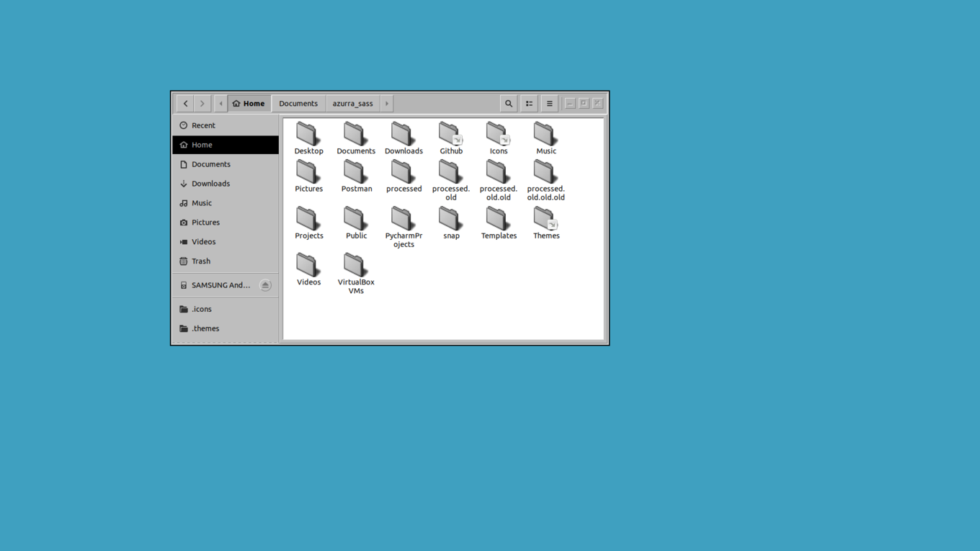The width and height of the screenshot is (980, 551).
Task: Select the processed.old.old.old folder
Action: point(546,180)
